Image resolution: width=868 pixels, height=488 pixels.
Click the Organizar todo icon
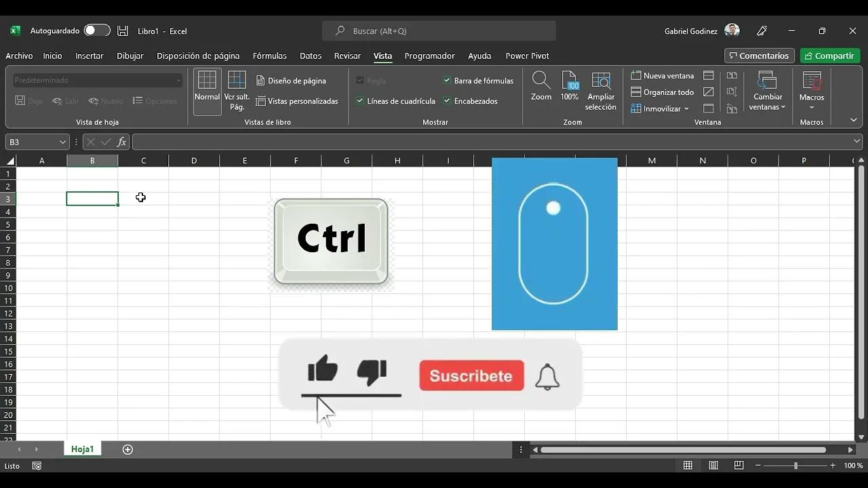(x=635, y=91)
